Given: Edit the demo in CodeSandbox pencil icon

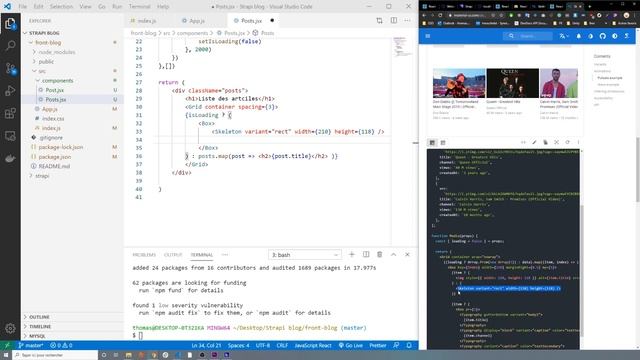Looking at the screenshot, I should 534,142.
